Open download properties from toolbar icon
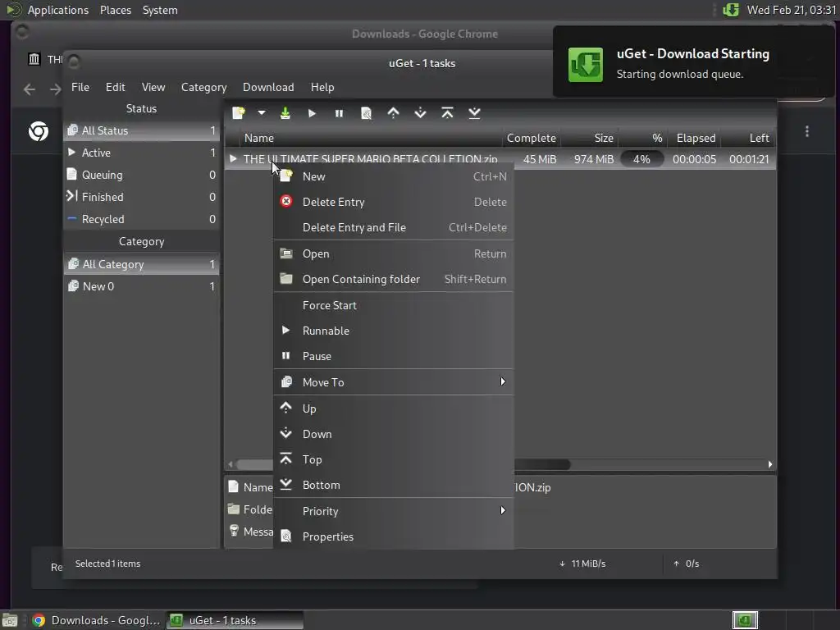 pyautogui.click(x=366, y=113)
